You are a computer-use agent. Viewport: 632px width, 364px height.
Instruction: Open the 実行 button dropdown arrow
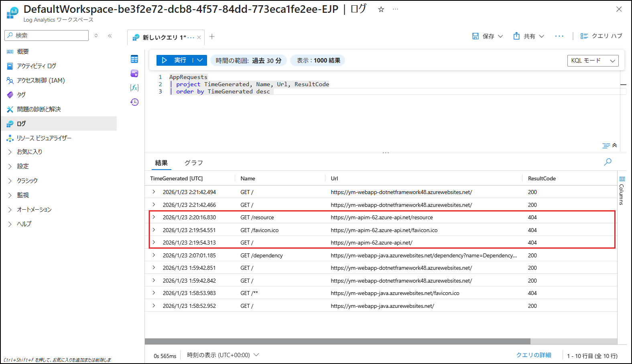coord(200,60)
